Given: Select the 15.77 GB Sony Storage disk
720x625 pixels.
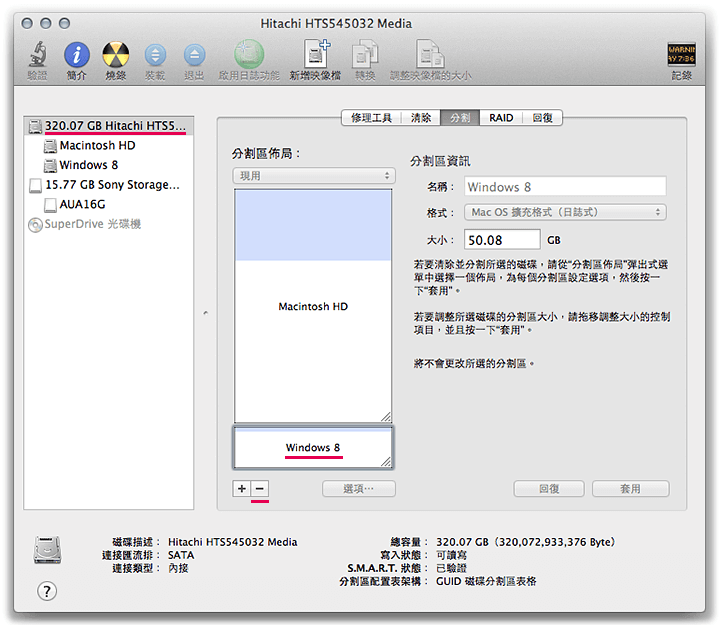Looking at the screenshot, I should (108, 185).
